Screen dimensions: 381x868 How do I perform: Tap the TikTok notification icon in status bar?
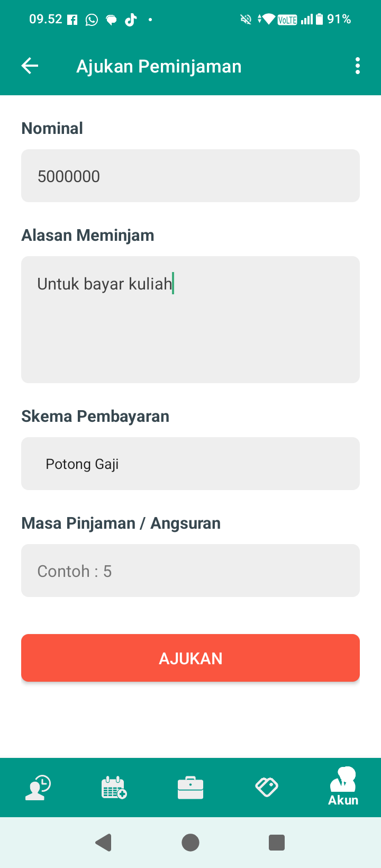[x=130, y=20]
